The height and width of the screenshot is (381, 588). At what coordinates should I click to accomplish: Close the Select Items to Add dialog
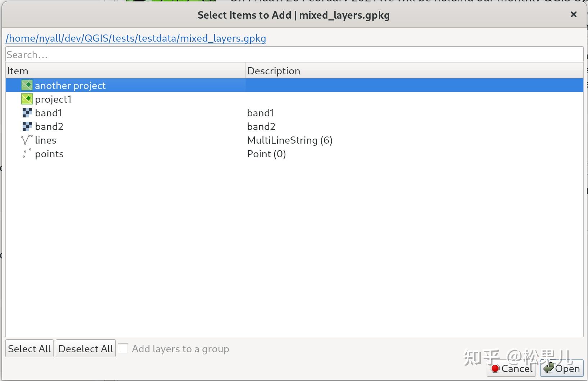(x=574, y=14)
